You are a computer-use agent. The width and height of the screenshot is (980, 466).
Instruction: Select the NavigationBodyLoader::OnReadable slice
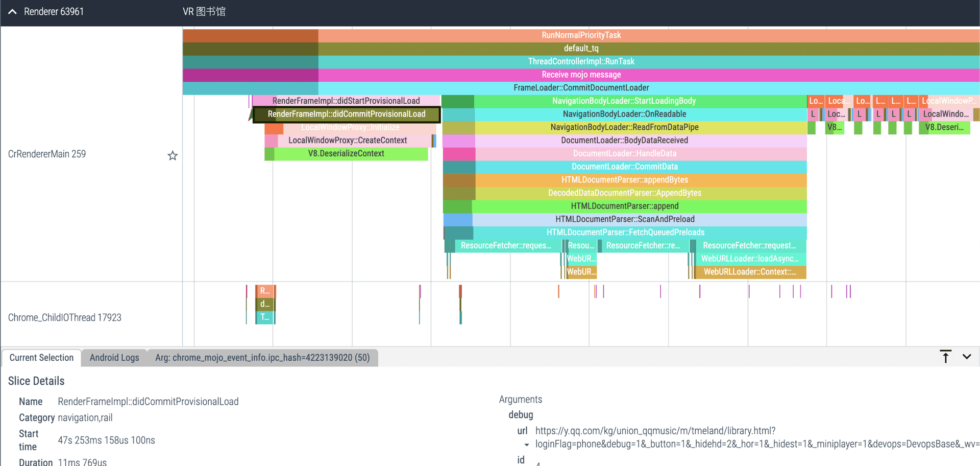click(x=624, y=114)
